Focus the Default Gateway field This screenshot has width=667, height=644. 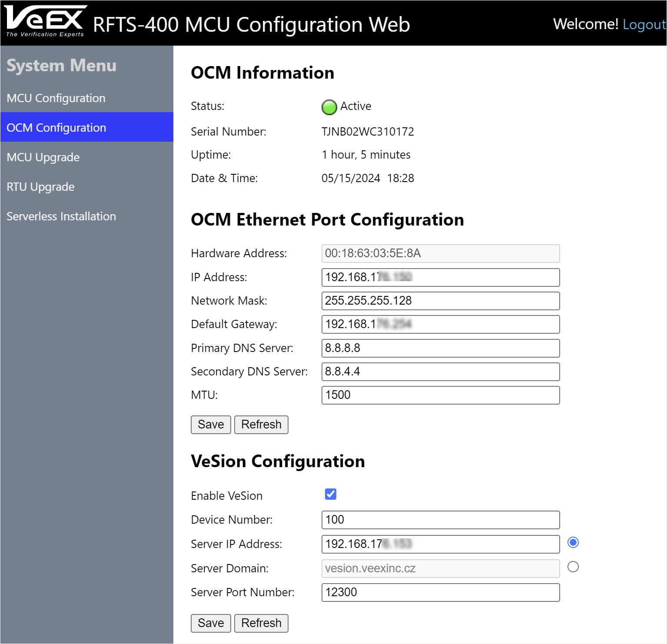(441, 324)
